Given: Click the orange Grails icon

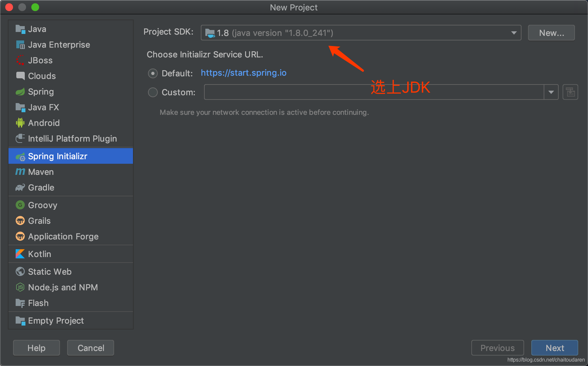Looking at the screenshot, I should click(x=20, y=221).
